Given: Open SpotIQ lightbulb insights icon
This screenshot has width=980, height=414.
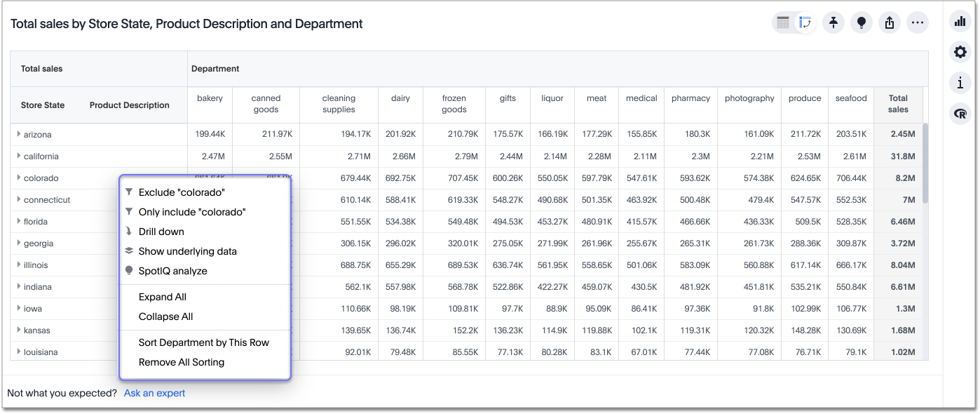Looking at the screenshot, I should [862, 22].
